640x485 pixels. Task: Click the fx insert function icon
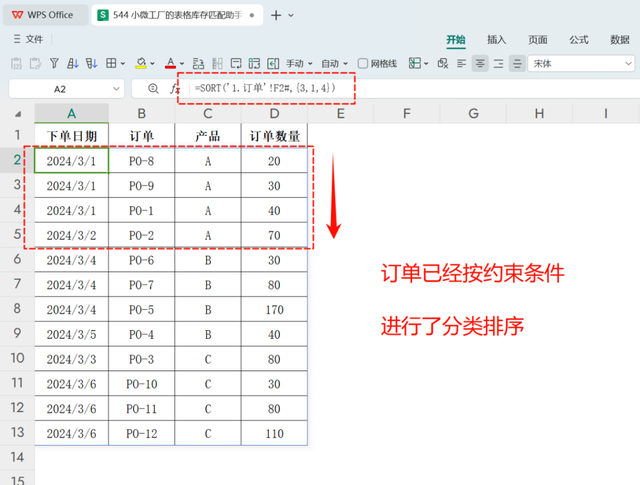click(x=175, y=88)
